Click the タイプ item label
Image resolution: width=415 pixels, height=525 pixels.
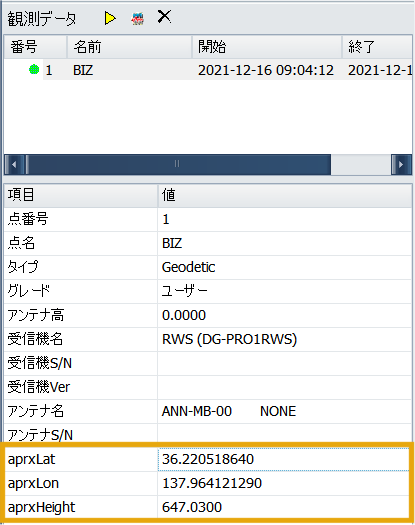click(x=23, y=267)
